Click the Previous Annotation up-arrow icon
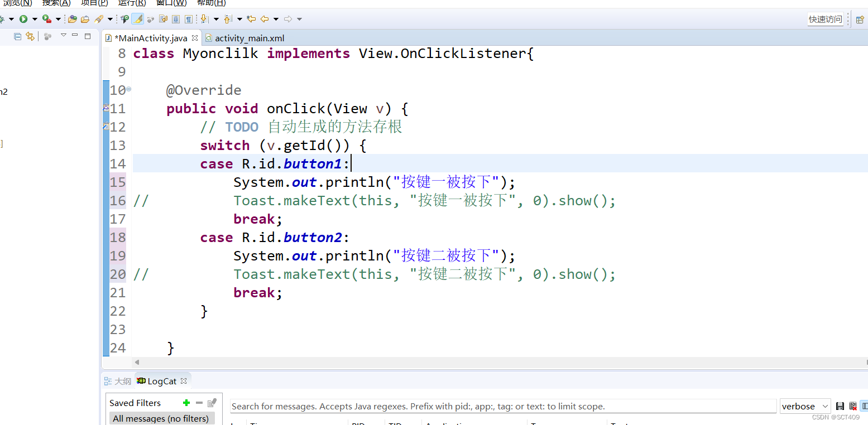Viewport: 868px width, 425px height. coord(227,19)
